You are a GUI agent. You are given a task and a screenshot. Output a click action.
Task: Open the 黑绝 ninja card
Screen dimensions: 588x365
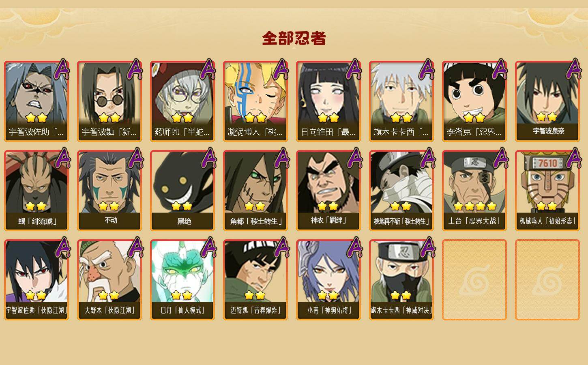[182, 190]
